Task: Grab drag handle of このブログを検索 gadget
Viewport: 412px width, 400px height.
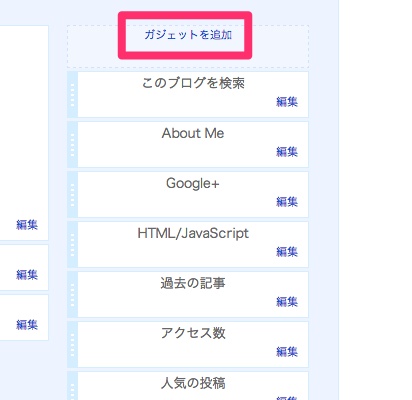Action: [72, 95]
